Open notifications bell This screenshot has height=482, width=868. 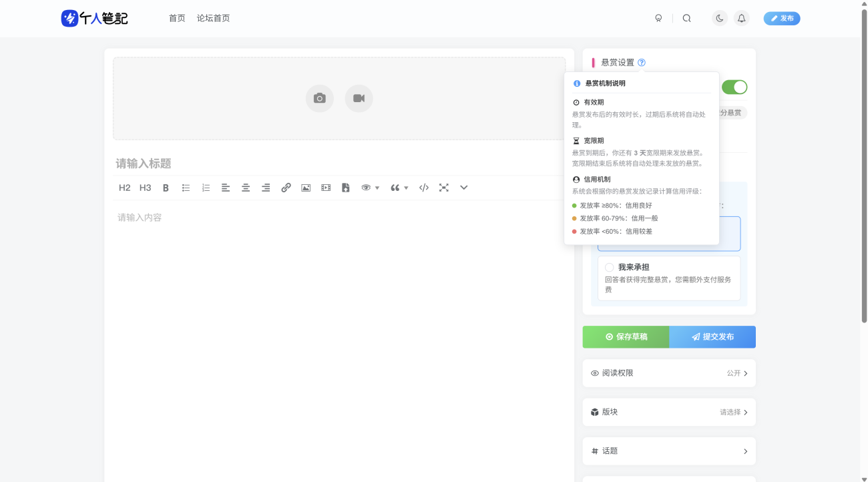(741, 19)
